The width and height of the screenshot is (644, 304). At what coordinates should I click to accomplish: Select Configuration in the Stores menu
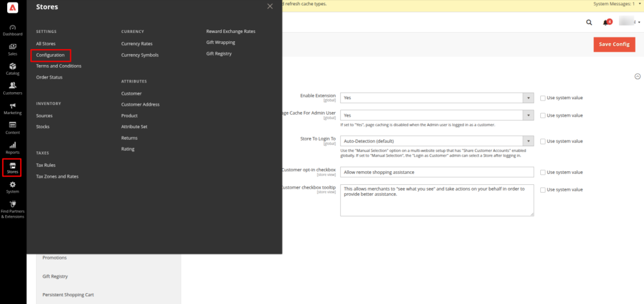(x=50, y=55)
